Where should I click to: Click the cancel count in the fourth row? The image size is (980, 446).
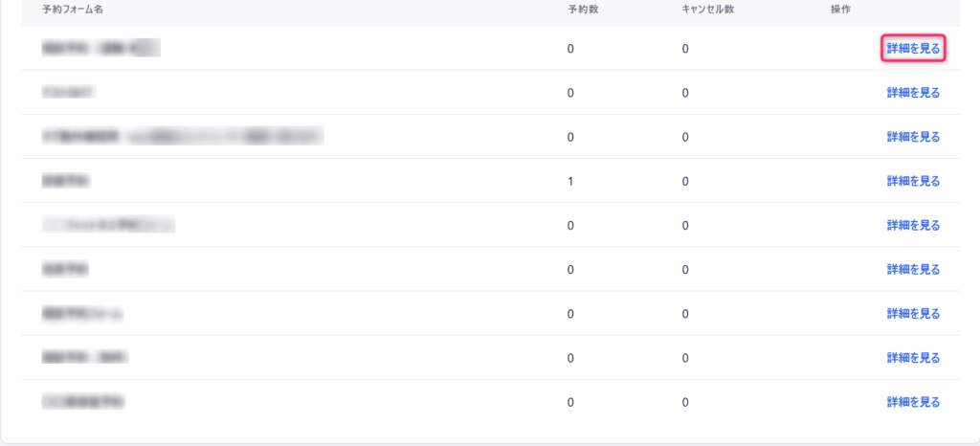click(x=685, y=181)
